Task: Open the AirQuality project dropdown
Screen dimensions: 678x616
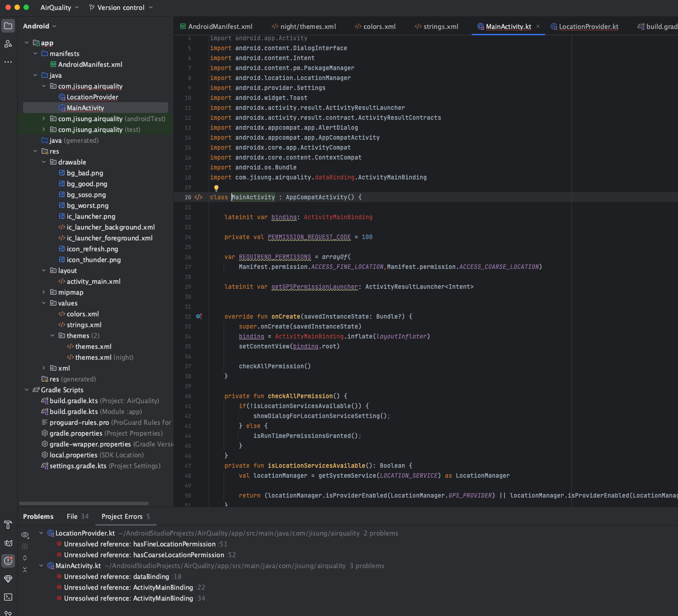Action: [60, 7]
